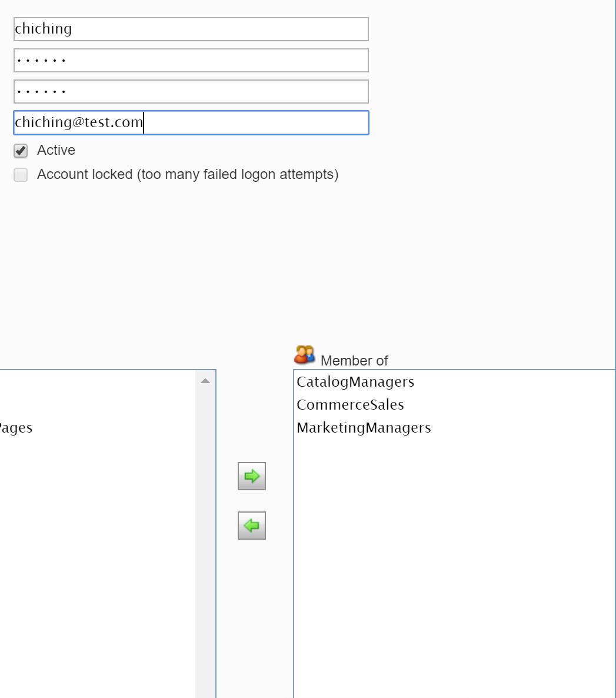Select CatalogManagers in Member of list

(355, 382)
